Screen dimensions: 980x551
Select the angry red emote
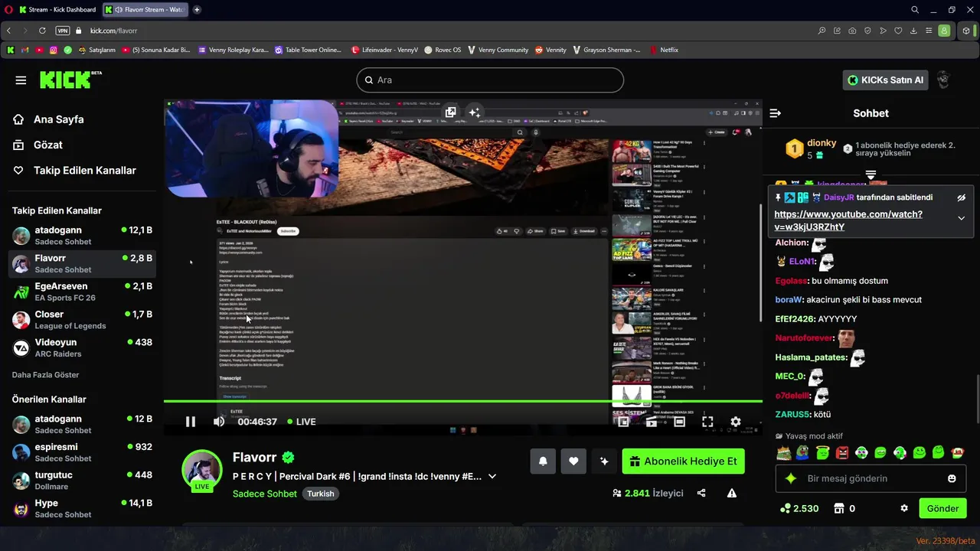point(843,452)
